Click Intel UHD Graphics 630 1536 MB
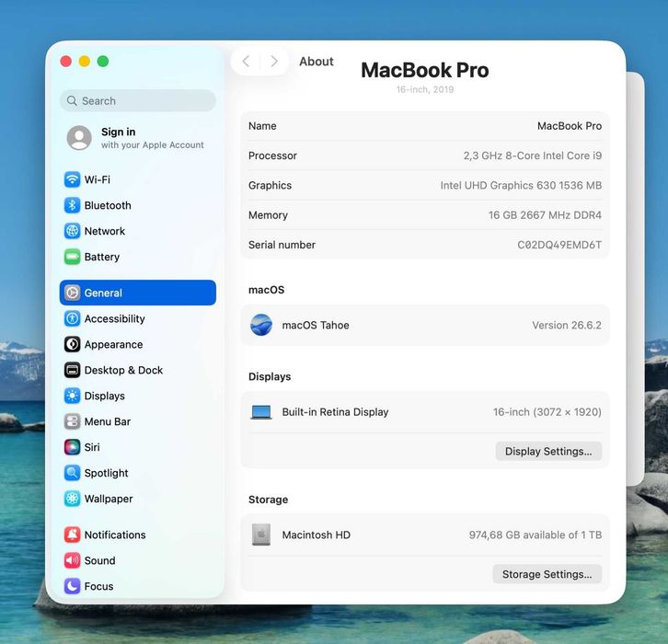The height and width of the screenshot is (644, 668). 521,185
